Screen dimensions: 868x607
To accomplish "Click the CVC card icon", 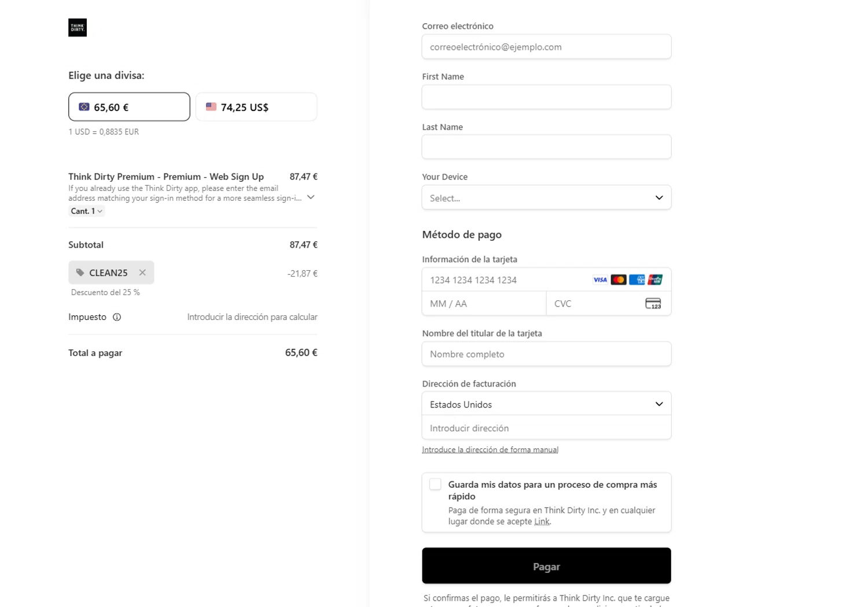I will coord(653,304).
